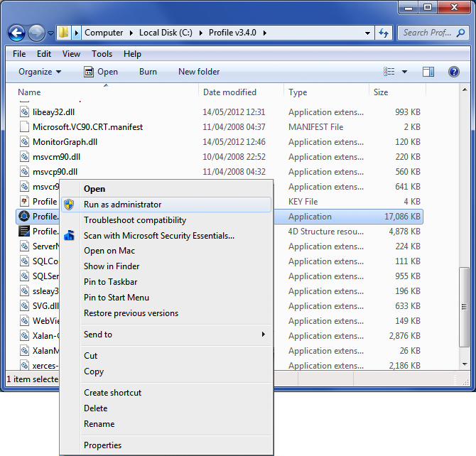Go back with the Back arrow button
This screenshot has width=476, height=456.
tap(16, 33)
